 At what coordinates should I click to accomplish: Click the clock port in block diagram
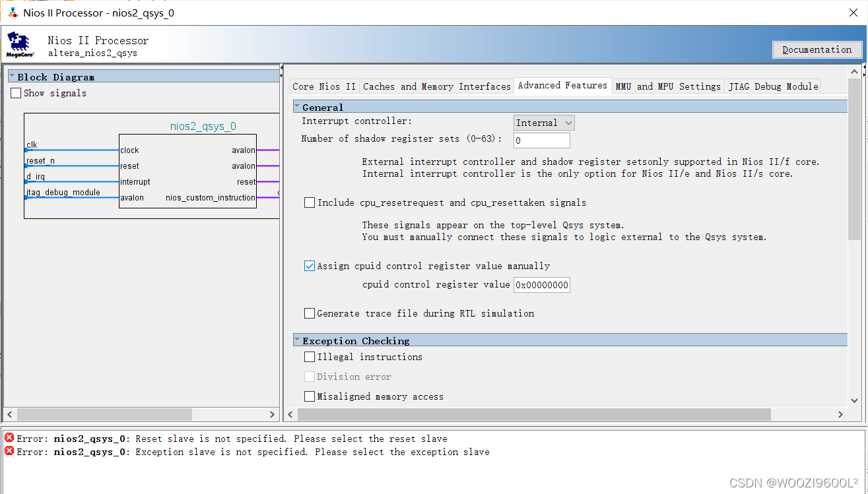(x=129, y=150)
